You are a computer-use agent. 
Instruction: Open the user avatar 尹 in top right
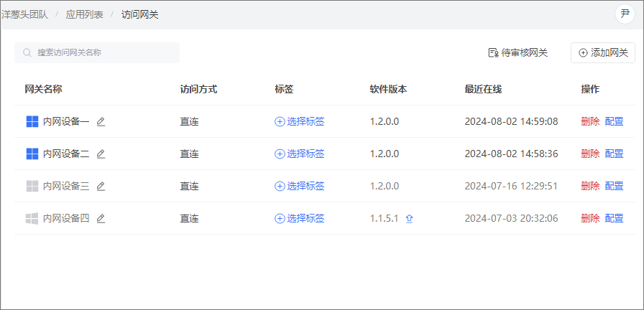pos(625,14)
